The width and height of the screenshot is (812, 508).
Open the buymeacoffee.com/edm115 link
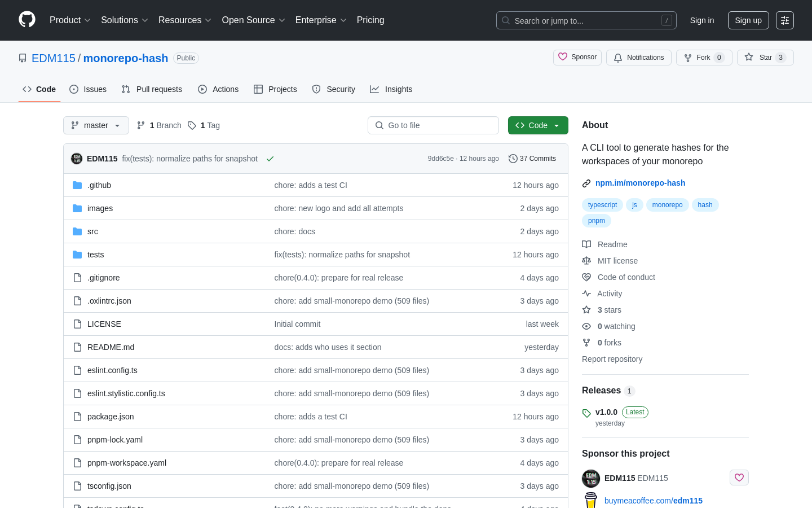[x=654, y=501]
